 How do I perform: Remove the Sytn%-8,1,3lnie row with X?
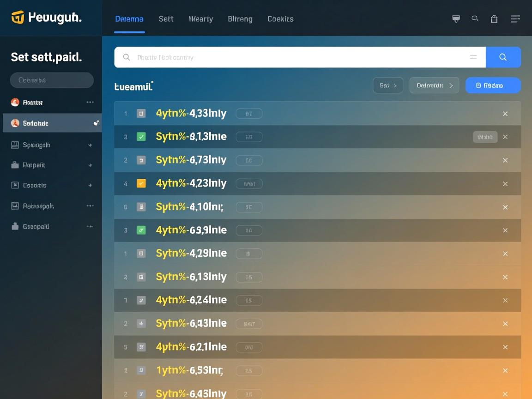pyautogui.click(x=505, y=137)
